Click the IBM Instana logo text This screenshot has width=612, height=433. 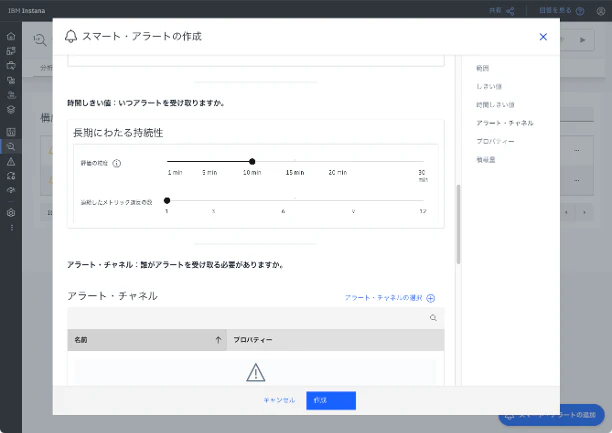27,11
